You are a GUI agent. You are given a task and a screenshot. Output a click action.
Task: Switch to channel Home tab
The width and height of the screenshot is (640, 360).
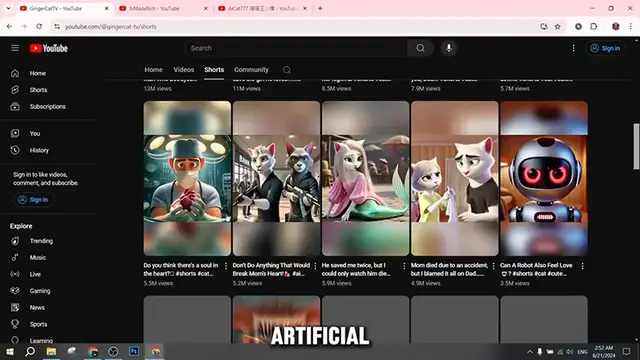tap(153, 70)
